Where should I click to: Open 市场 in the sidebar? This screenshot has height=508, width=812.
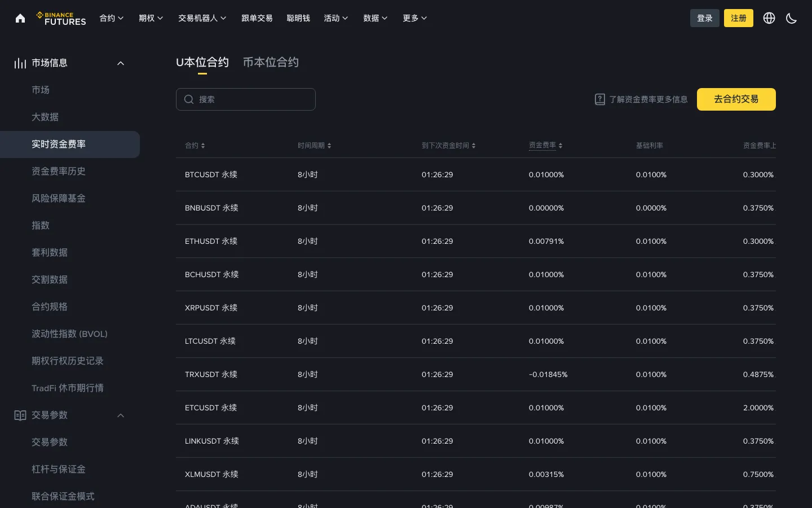[41, 90]
